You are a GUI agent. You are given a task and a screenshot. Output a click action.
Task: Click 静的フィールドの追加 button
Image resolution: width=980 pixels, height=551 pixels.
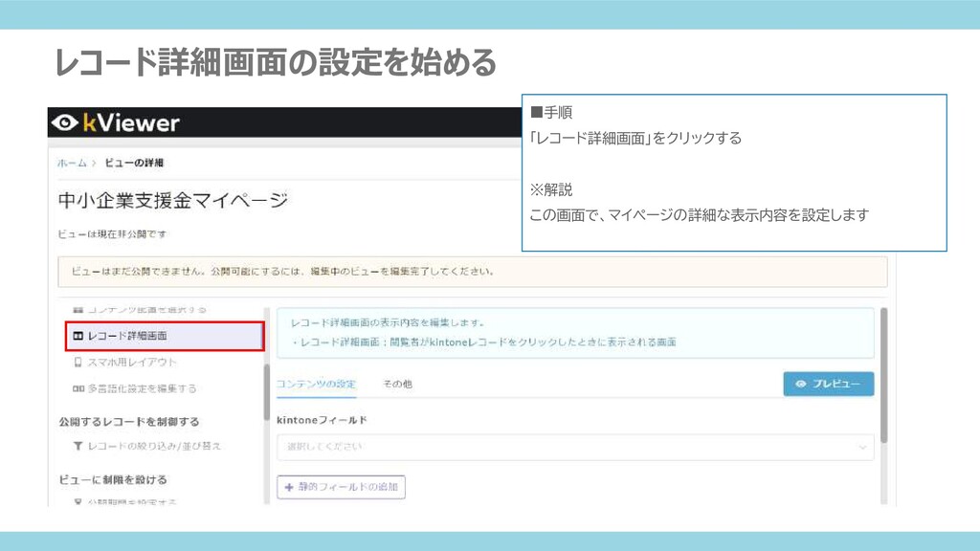(x=341, y=487)
